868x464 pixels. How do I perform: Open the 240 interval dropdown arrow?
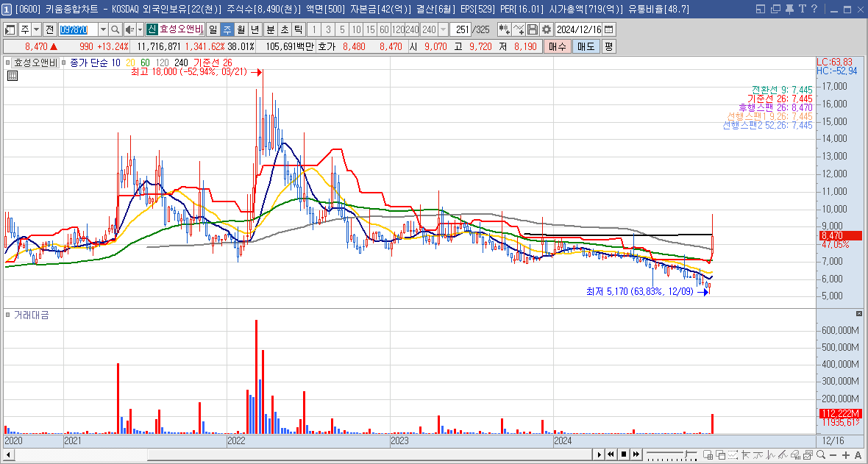[443, 29]
